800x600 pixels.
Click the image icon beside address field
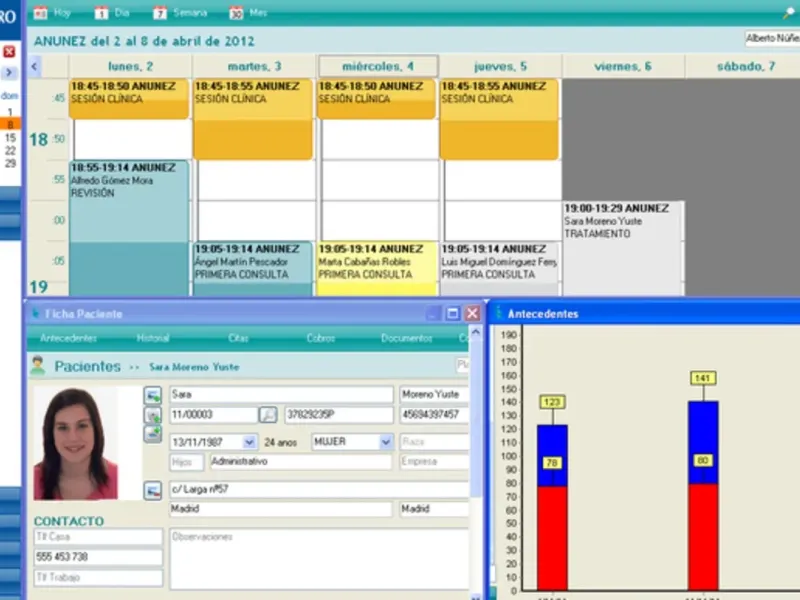coord(153,490)
